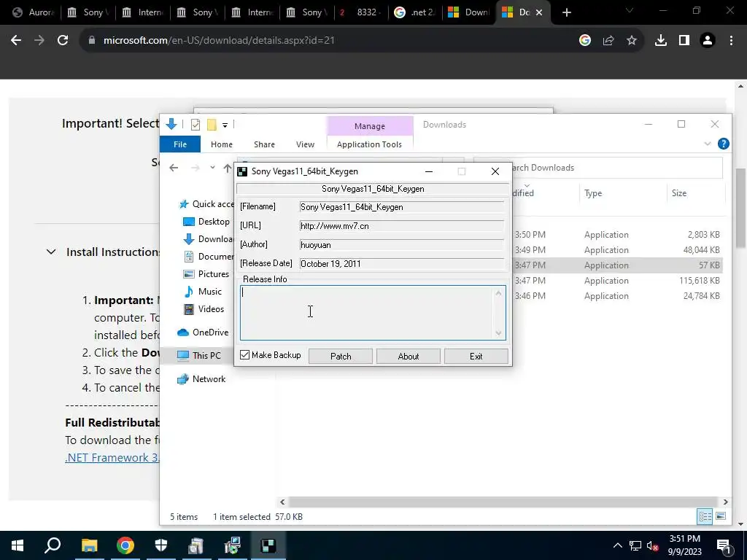Open the .NET Framework 3 link
Viewport: 747px width, 560px height.
[112, 458]
